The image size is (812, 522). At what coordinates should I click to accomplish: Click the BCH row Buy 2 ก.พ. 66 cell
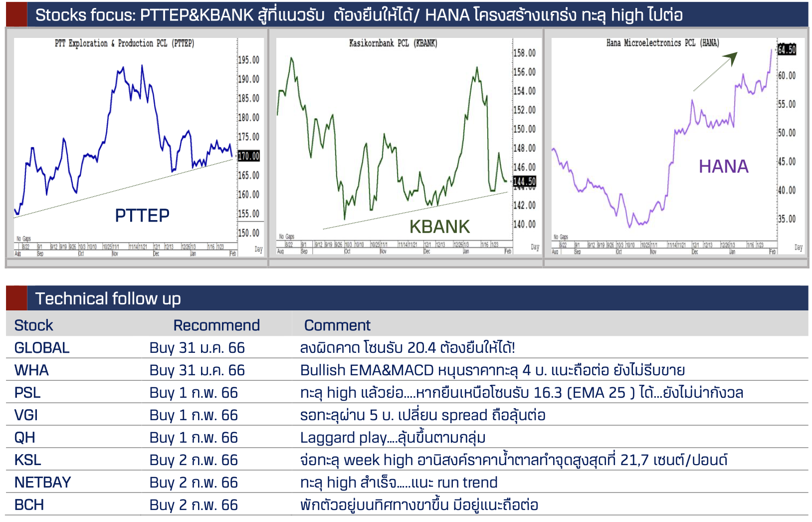pos(194,505)
